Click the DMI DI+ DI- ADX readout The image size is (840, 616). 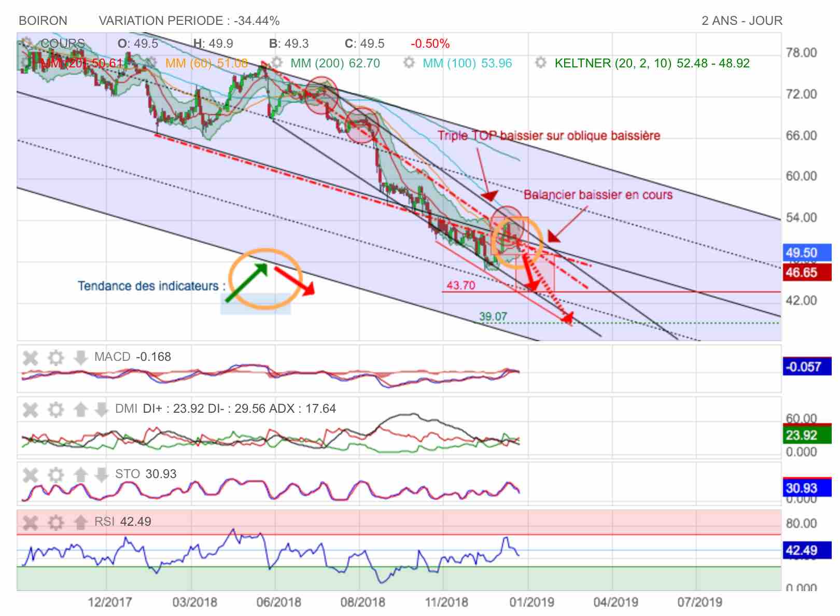click(226, 409)
